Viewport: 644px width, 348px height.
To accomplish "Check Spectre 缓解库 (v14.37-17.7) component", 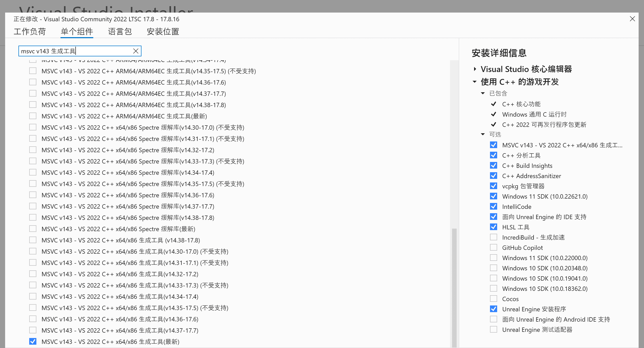I will click(33, 206).
